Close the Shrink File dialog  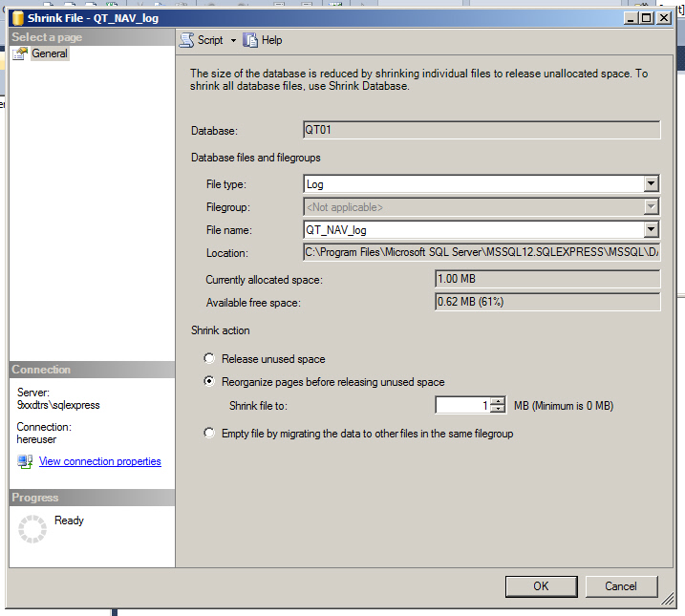pos(668,17)
